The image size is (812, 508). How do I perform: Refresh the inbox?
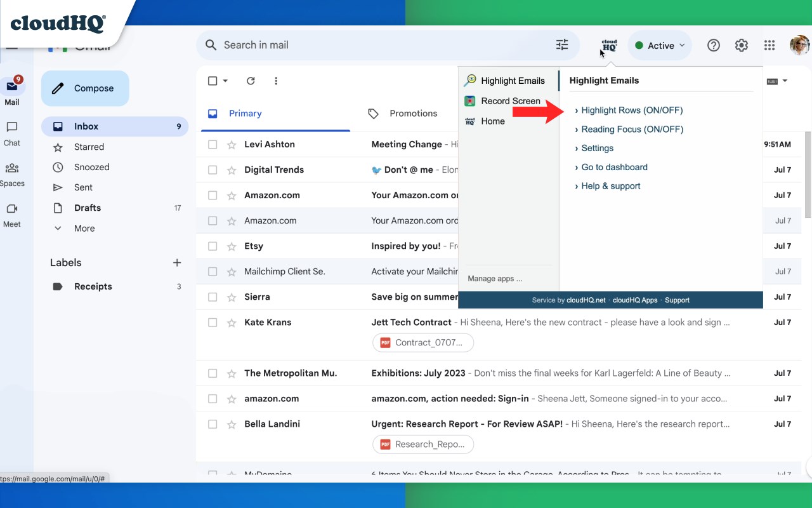(251, 81)
